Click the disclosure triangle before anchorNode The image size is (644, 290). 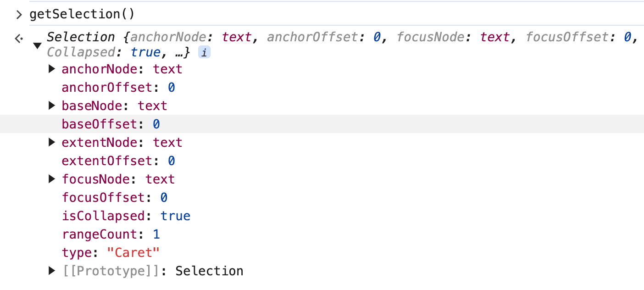(x=51, y=69)
